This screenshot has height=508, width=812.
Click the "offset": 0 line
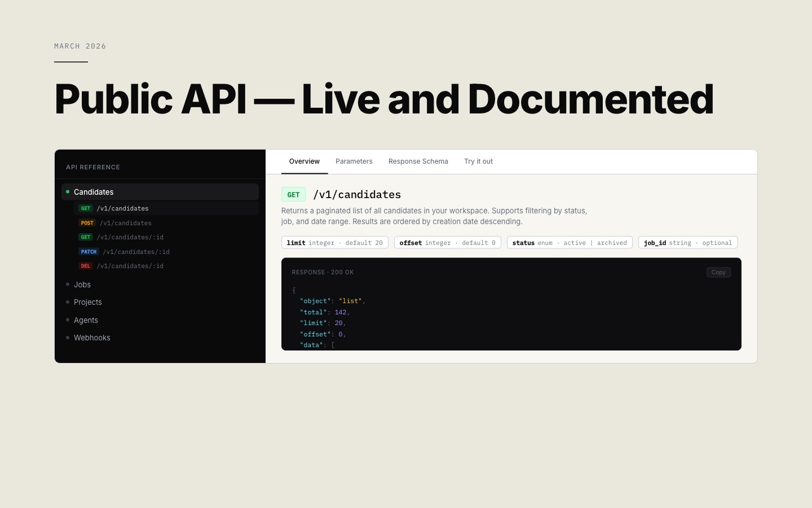tap(323, 334)
